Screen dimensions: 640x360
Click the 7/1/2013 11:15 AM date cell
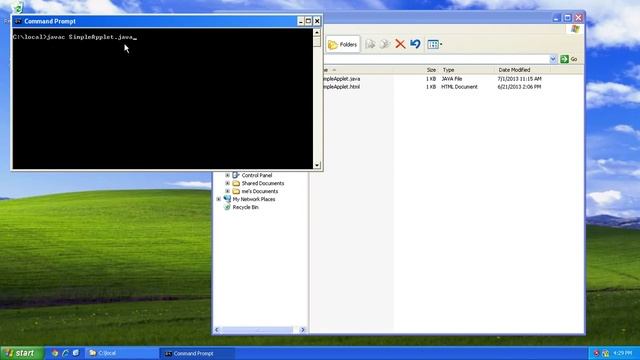pyautogui.click(x=519, y=78)
